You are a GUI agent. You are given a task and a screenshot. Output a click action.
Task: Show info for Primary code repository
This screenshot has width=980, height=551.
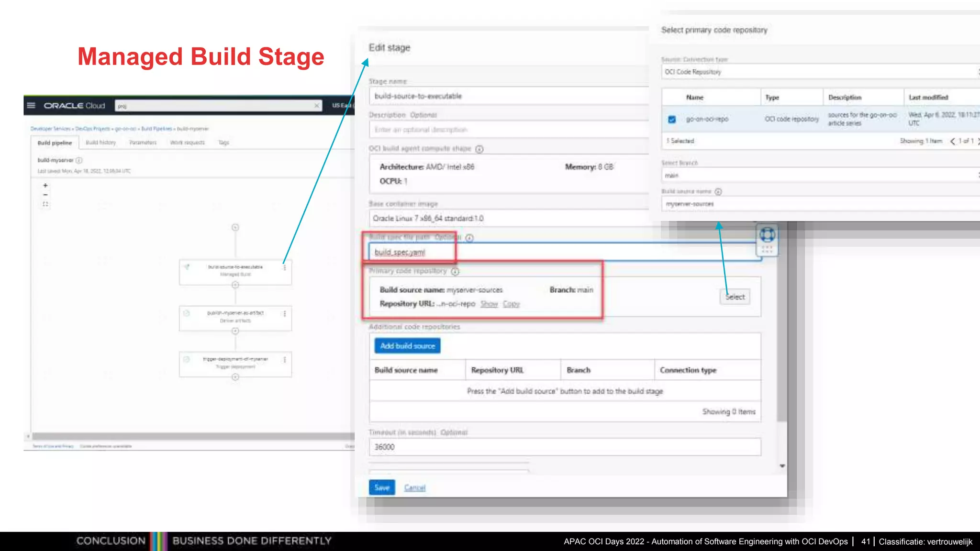(455, 272)
